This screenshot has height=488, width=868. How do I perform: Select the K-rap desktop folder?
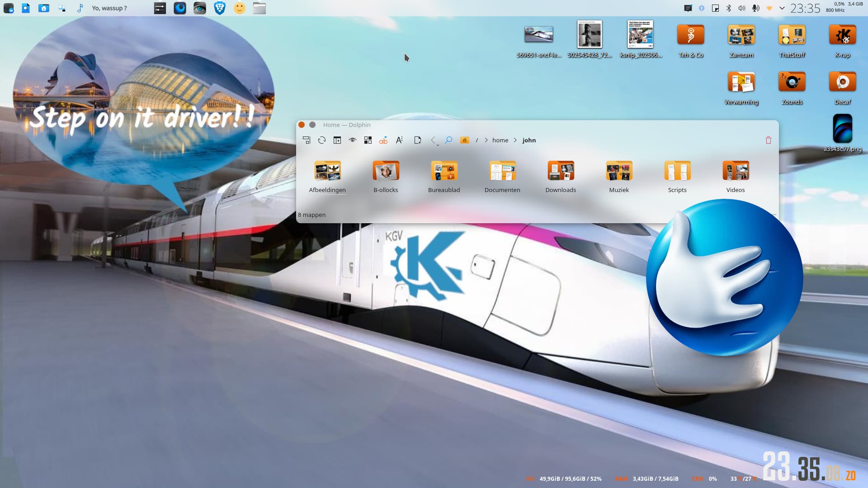[843, 41]
